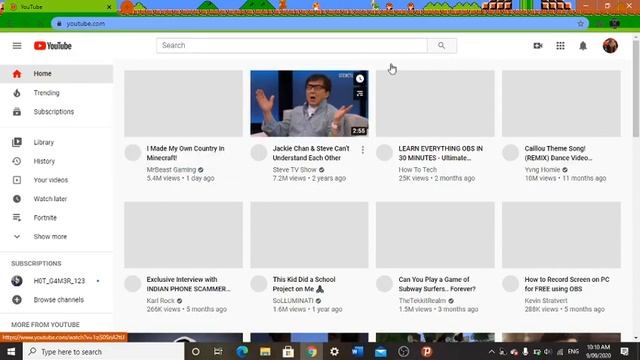Open the Fortnite playlist in sidebar
The height and width of the screenshot is (360, 640).
pos(56,218)
